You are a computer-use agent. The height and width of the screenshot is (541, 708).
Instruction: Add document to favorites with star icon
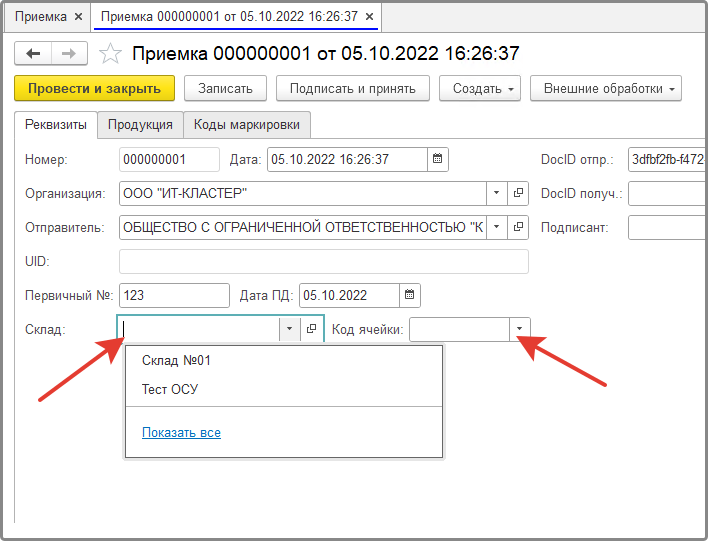click(x=110, y=54)
